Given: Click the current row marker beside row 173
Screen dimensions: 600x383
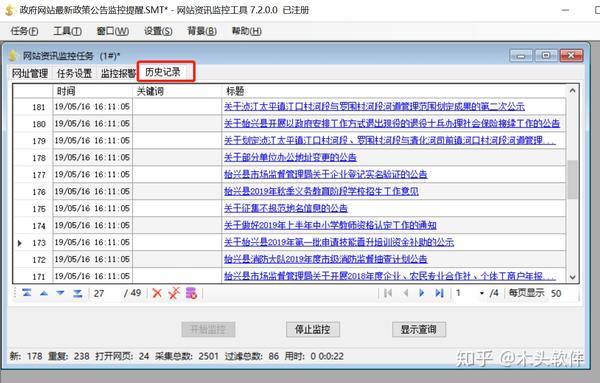Looking at the screenshot, I should pos(20,243).
